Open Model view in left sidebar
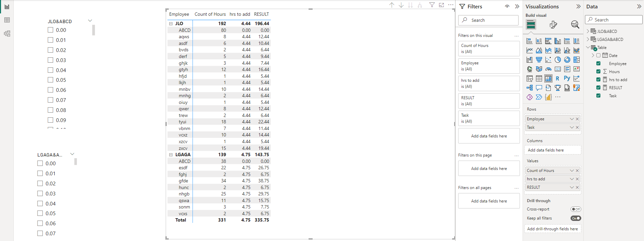The width and height of the screenshot is (644, 241). coord(7,34)
